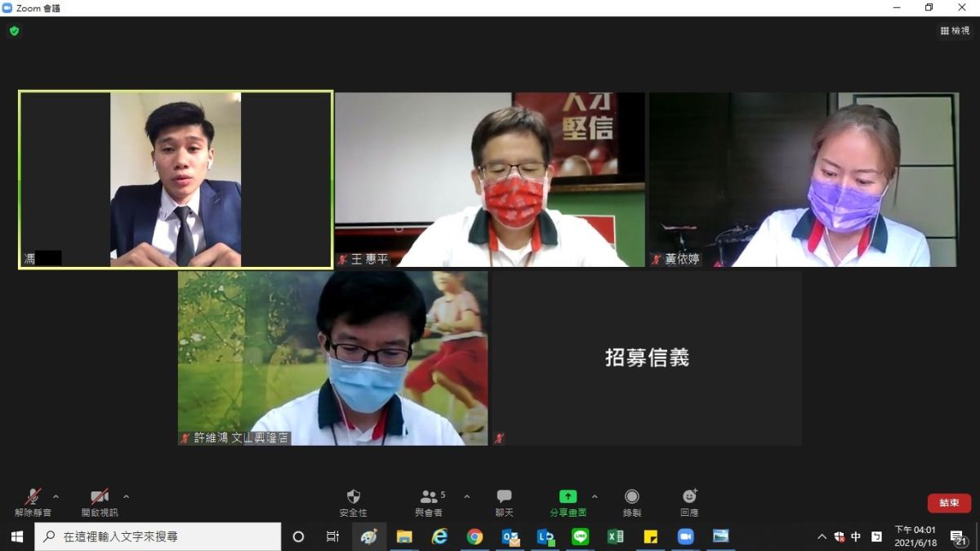Click the encryption shield badge top-left
Screen dimensions: 980x551
(x=13, y=30)
